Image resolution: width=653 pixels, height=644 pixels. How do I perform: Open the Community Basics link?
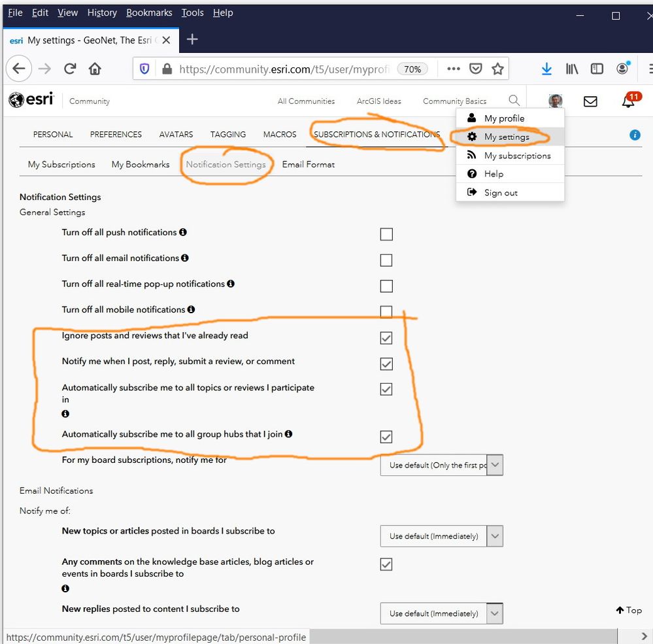coord(454,101)
